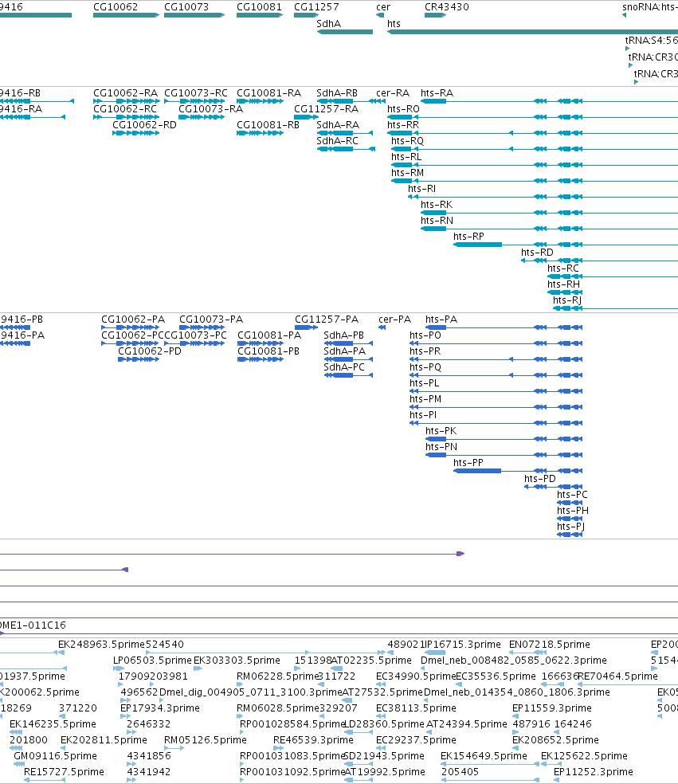
Task: Click the AT02235.5prime EST label
Action: tap(371, 661)
